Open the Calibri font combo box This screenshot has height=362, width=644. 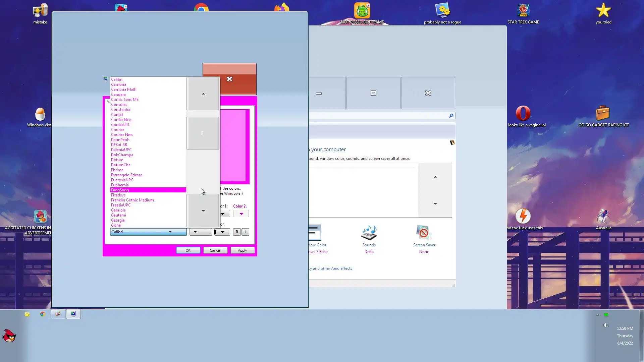pos(148,232)
